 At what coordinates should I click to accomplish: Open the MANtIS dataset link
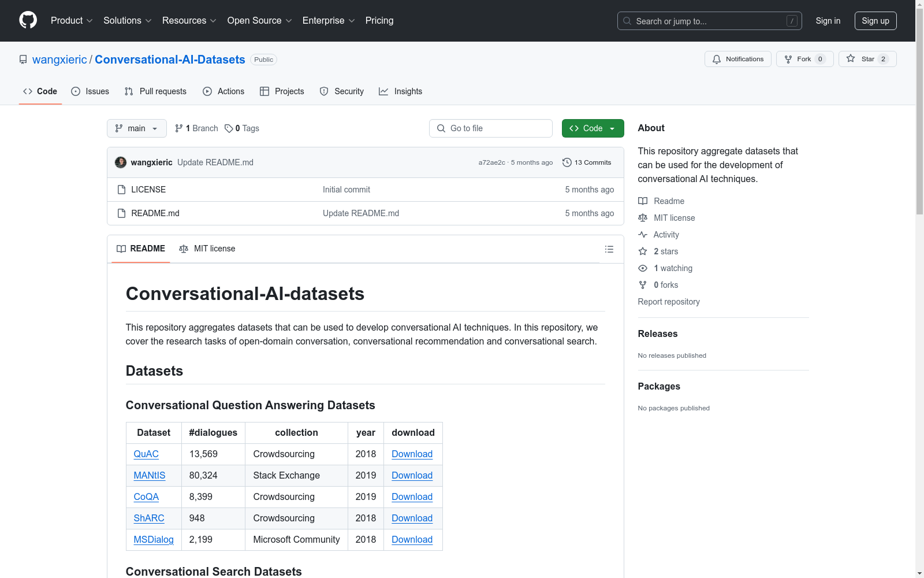tap(150, 476)
